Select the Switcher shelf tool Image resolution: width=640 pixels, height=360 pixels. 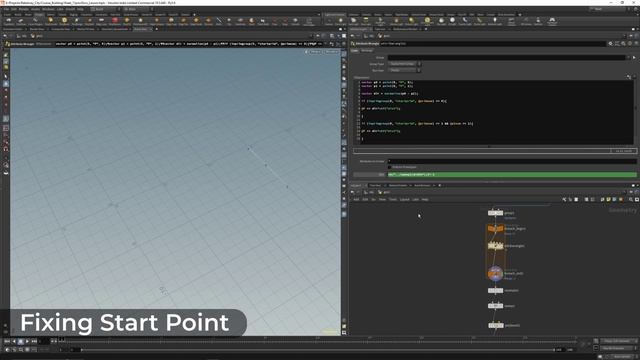pyautogui.click(x=538, y=21)
